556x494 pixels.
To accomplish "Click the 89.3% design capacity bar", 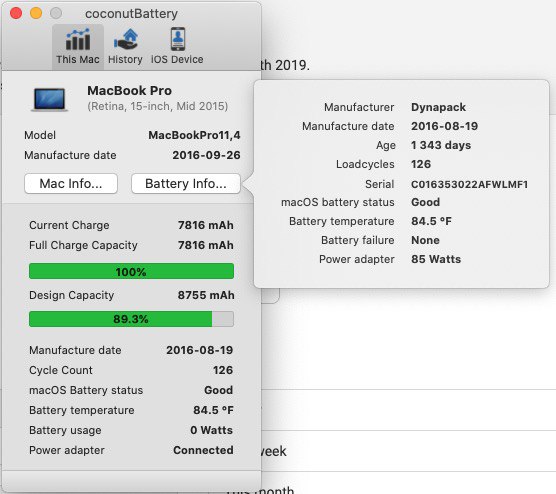I will point(131,319).
